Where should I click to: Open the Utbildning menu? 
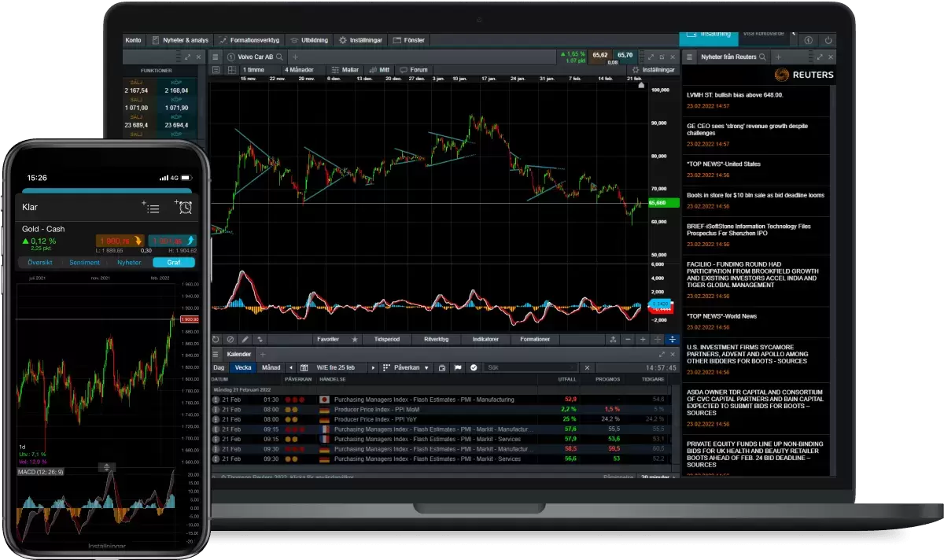pyautogui.click(x=309, y=40)
